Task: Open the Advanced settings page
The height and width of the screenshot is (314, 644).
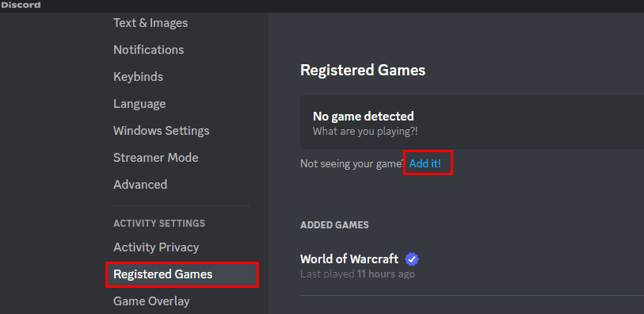Action: [140, 185]
